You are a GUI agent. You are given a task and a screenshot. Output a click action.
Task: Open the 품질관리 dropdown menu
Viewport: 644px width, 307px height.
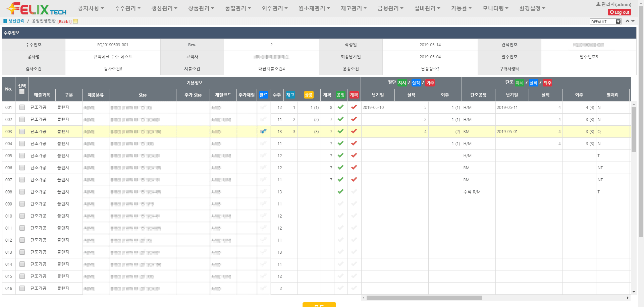(238, 8)
